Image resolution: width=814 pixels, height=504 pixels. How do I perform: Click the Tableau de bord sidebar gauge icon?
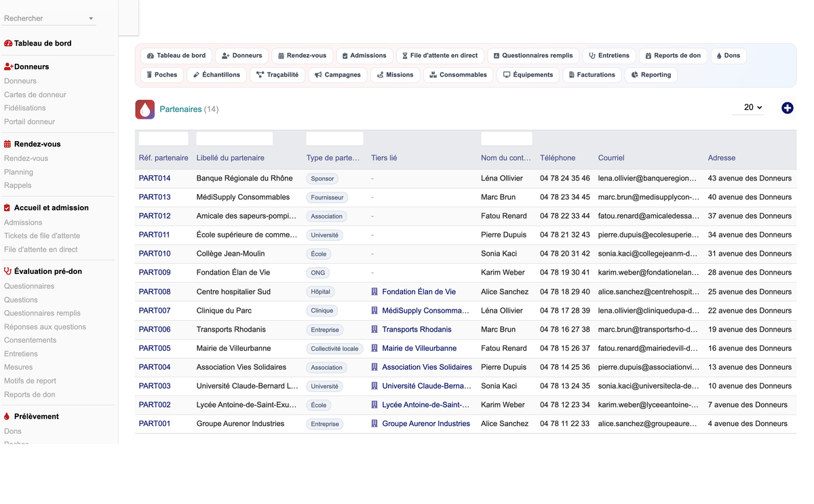tap(8, 43)
